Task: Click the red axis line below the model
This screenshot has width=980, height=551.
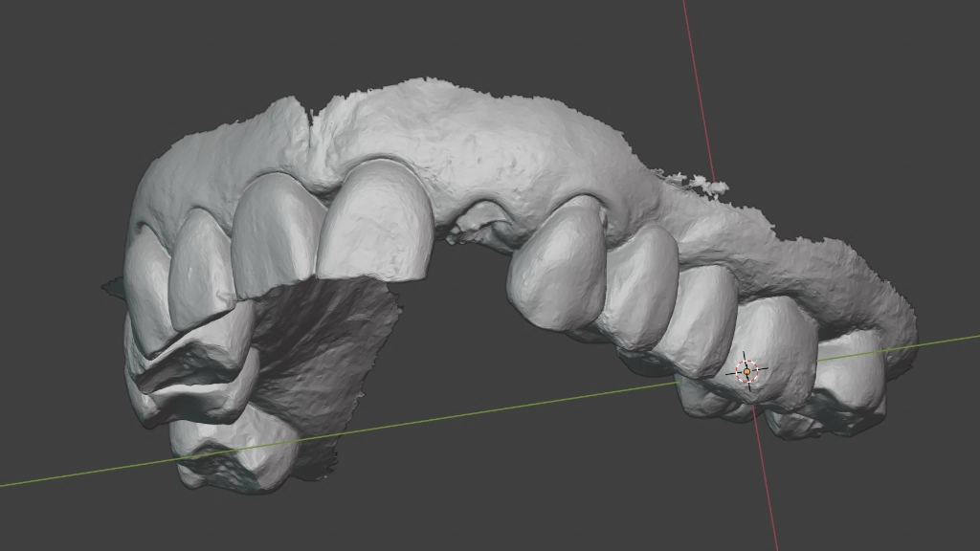Action: pos(768,497)
